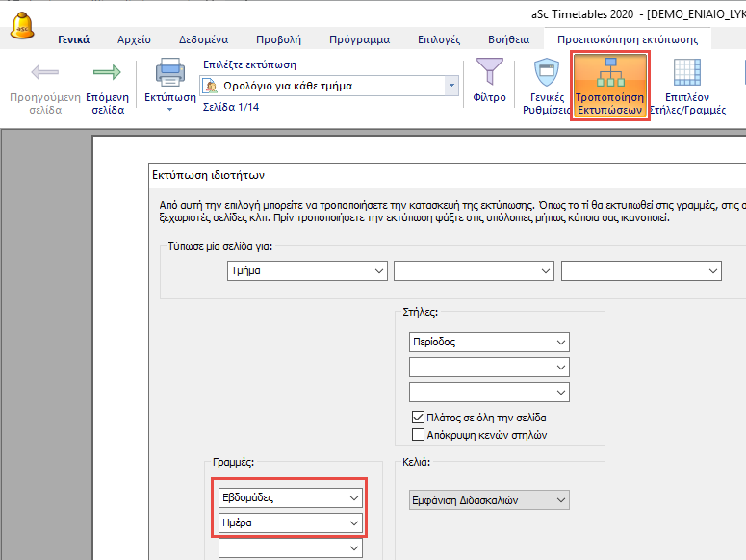This screenshot has width=746, height=560.
Task: Select the Πρόγραμμα ribbon tab
Action: click(x=359, y=39)
